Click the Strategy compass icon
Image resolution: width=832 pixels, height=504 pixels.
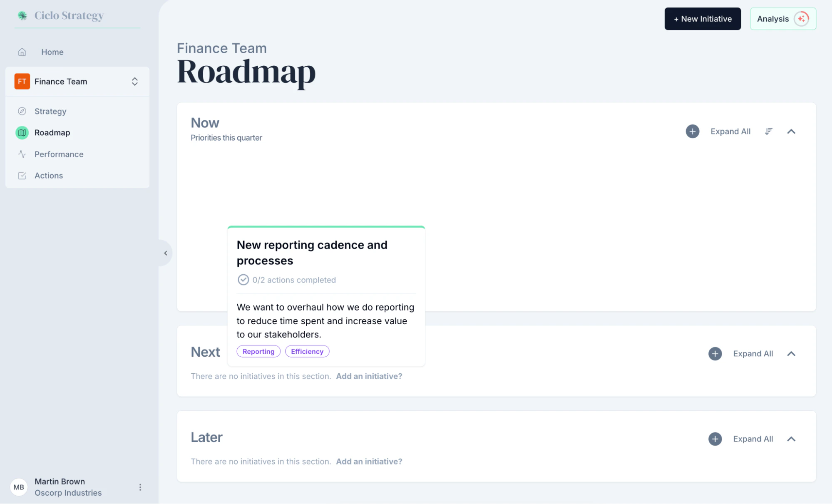22,111
